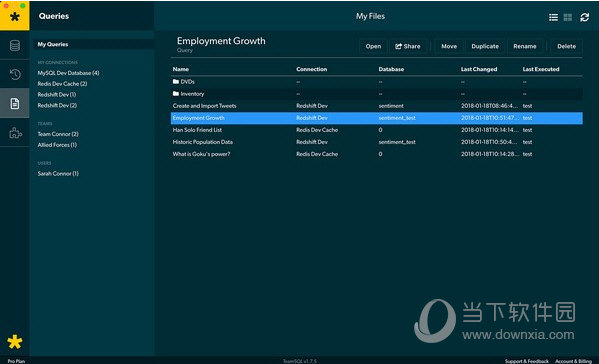Click the Queries panel heading
Screen dimensions: 599x364
pyautogui.click(x=54, y=16)
